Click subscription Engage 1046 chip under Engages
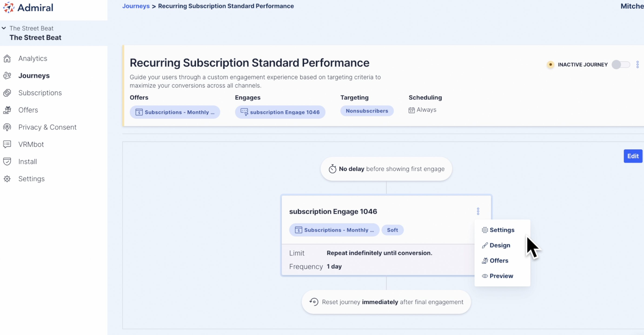This screenshot has height=335, width=644. 280,112
